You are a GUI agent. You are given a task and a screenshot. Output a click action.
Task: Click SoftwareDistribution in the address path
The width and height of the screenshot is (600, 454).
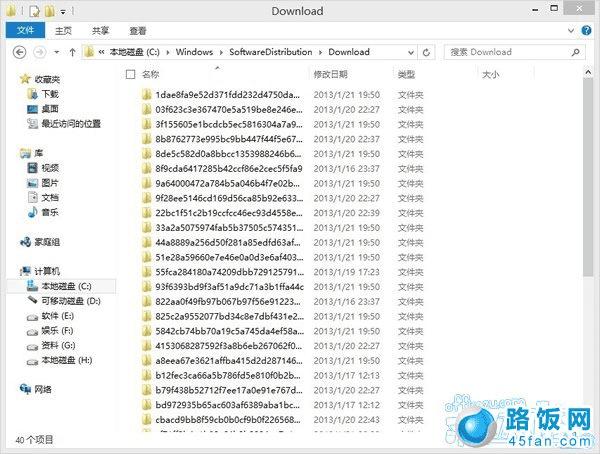(x=271, y=52)
